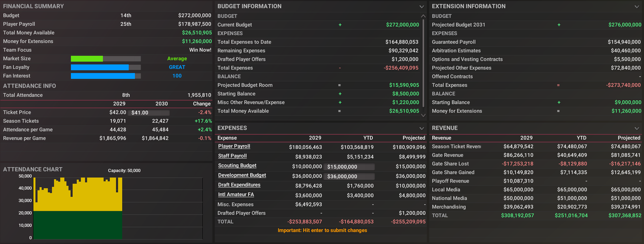The width and height of the screenshot is (644, 244).
Task: Click Merchandising projected value $39,374,991
Action: click(x=625, y=207)
